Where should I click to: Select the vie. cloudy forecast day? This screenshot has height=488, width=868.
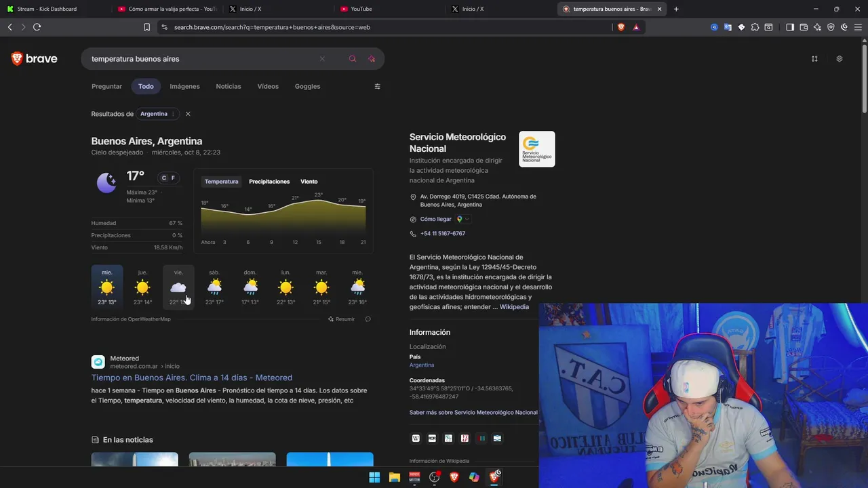pyautogui.click(x=178, y=287)
